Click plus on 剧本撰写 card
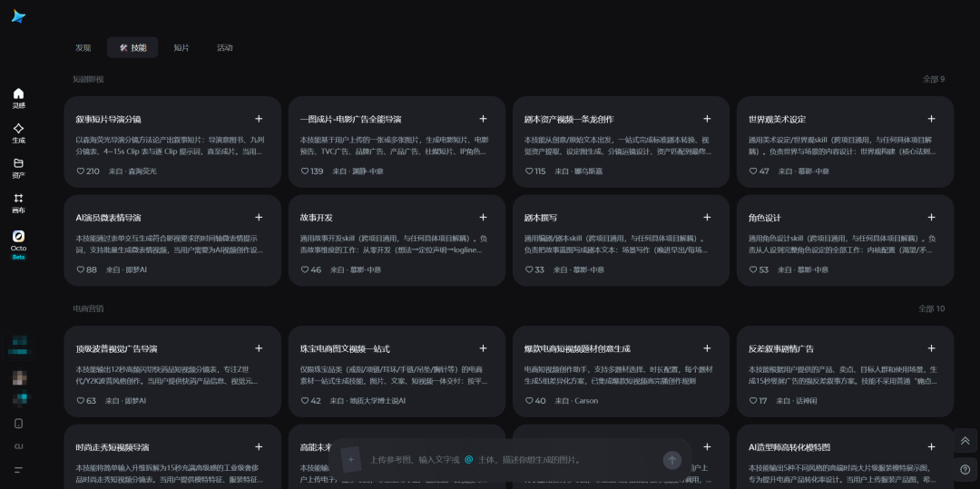980x489 pixels. pos(707,218)
